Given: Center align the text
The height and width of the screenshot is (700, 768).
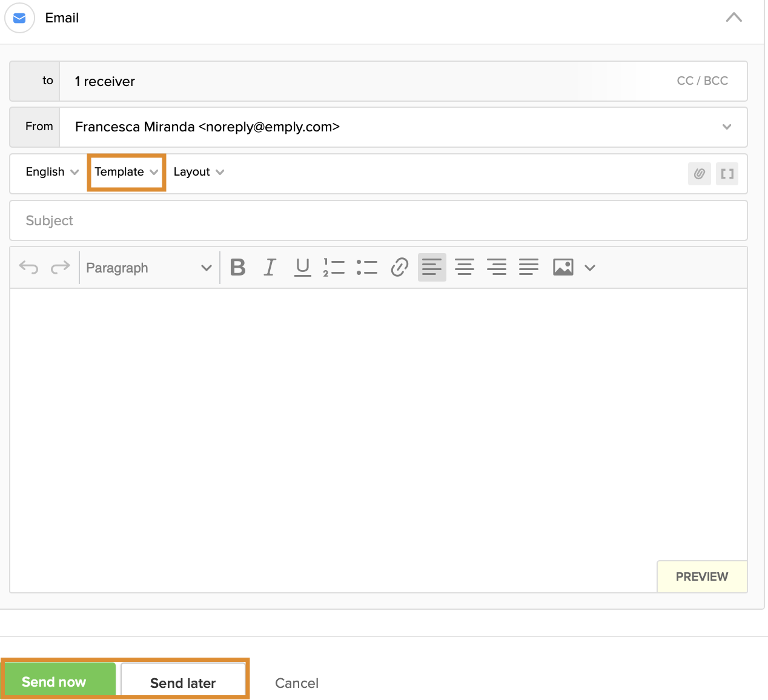Looking at the screenshot, I should pyautogui.click(x=464, y=267).
